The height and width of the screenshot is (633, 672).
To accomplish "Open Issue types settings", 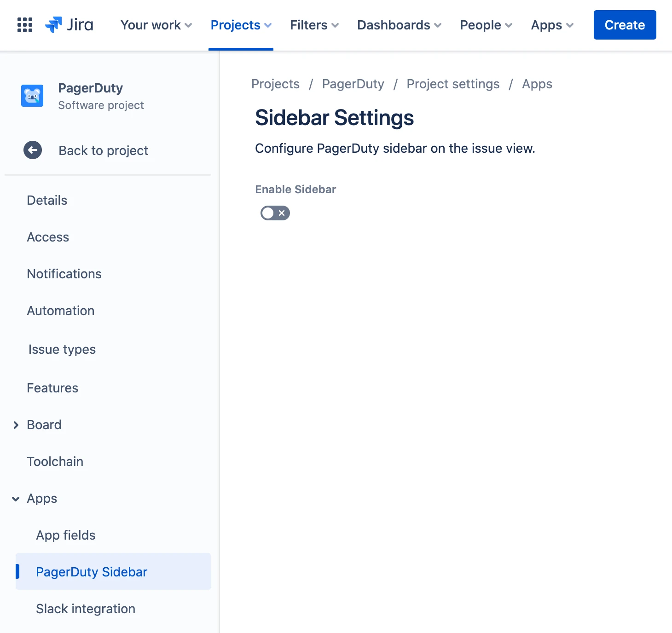I will tap(62, 349).
